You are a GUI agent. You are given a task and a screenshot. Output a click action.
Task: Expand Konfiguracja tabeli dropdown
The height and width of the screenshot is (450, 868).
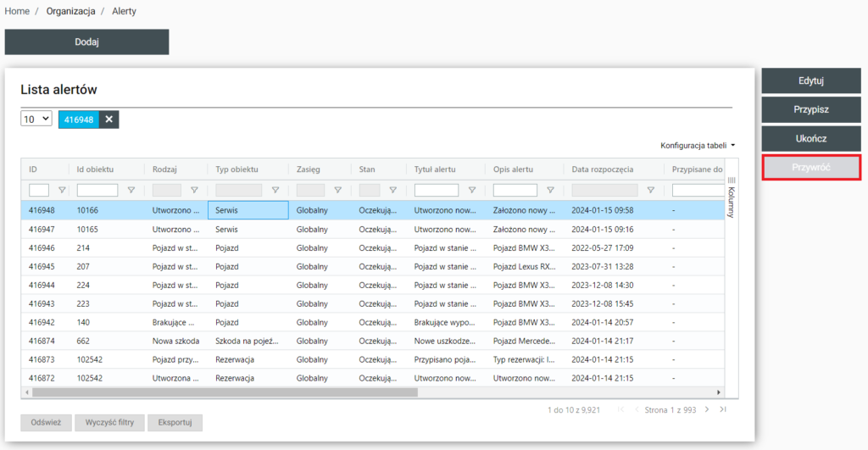(x=697, y=146)
